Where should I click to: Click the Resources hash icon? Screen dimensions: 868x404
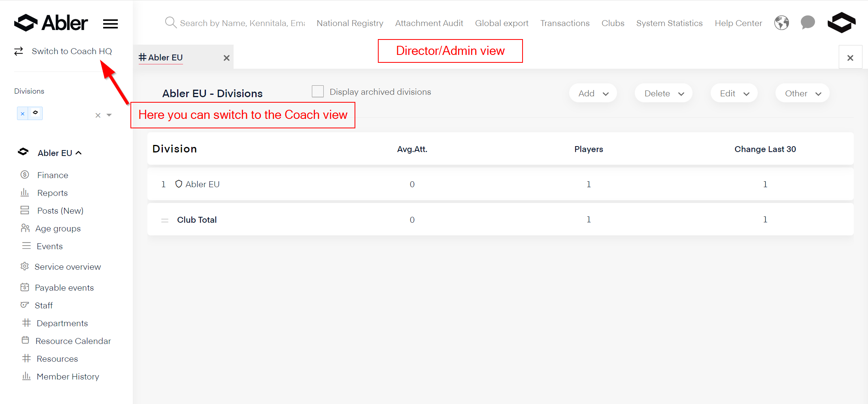coord(26,358)
